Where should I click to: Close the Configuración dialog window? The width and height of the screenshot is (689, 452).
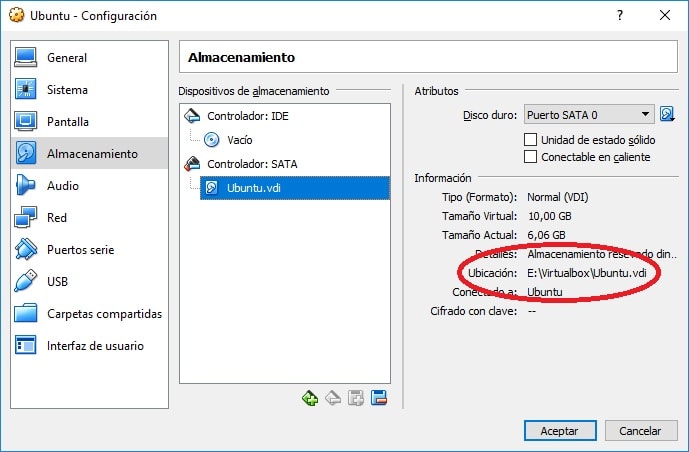[665, 15]
